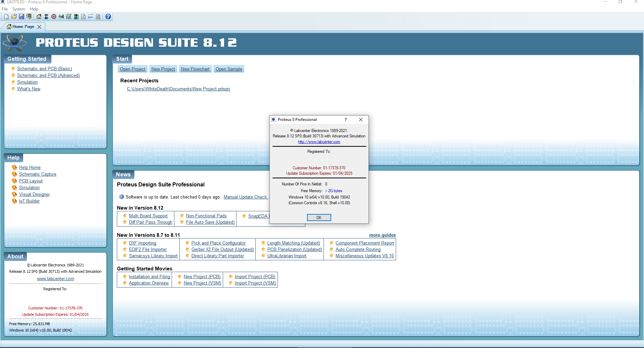Click the book icon beside PCB Layout
Image resolution: width=644 pixels, height=348 pixels.
click(14, 181)
